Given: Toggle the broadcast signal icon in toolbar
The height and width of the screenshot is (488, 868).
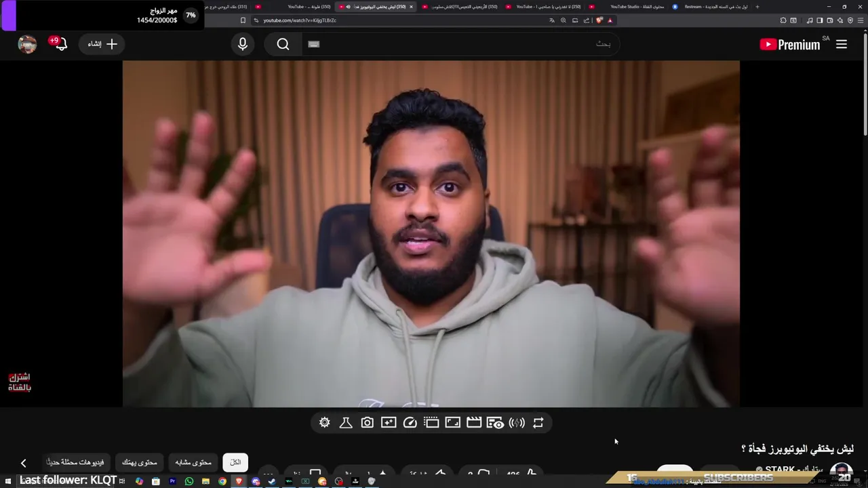Looking at the screenshot, I should click(517, 423).
